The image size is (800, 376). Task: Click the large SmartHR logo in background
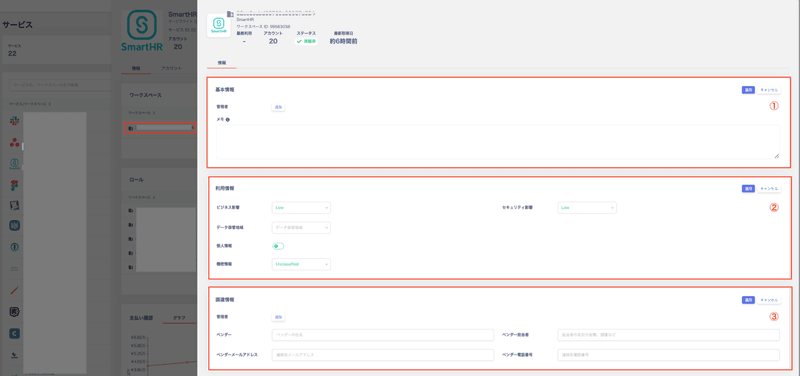point(142,31)
